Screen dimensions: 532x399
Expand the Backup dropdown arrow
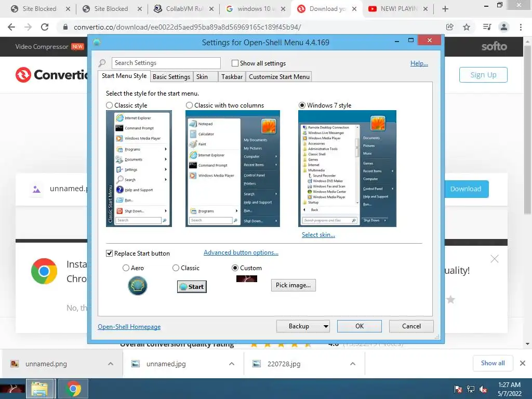point(326,326)
